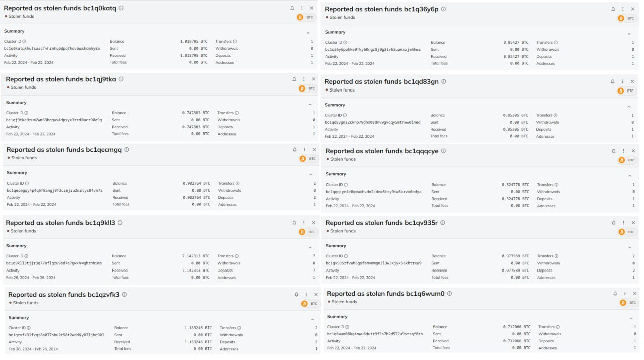This screenshot has width=644, height=360.
Task: Open three-dot menu on bc1q9kll3 panel
Action: (x=304, y=223)
